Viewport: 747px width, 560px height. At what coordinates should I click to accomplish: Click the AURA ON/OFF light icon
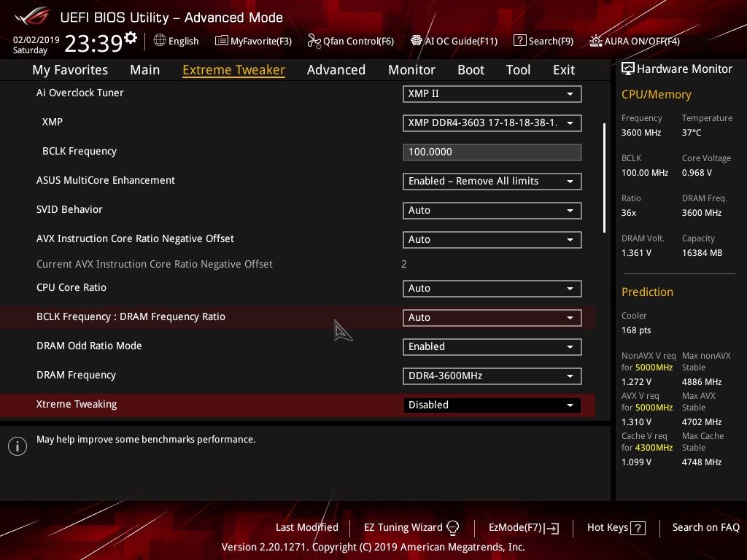click(595, 41)
